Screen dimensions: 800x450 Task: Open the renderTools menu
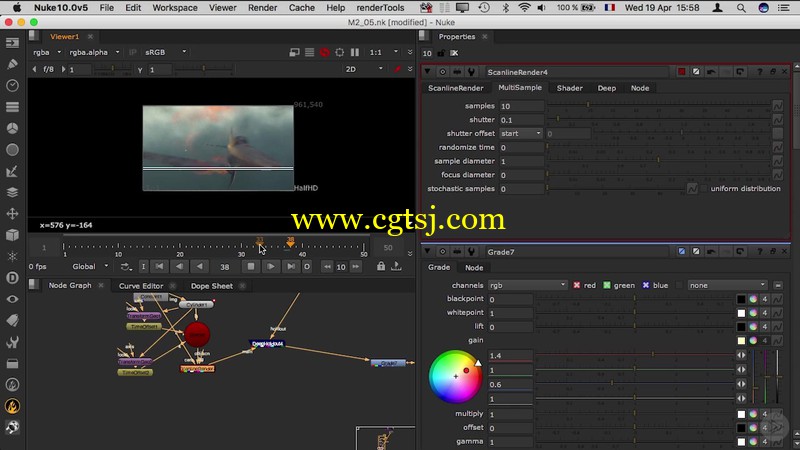380,8
